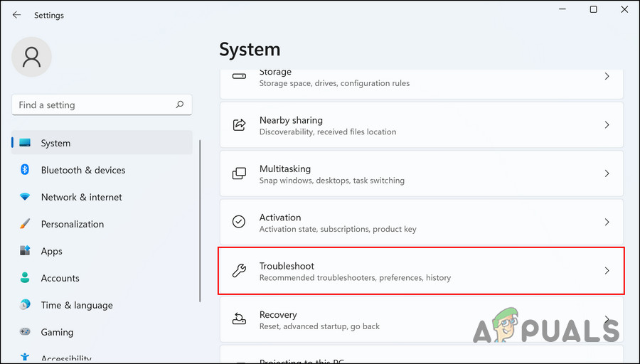Click the Troubleshoot wrench icon
This screenshot has width=640, height=364.
click(x=239, y=271)
